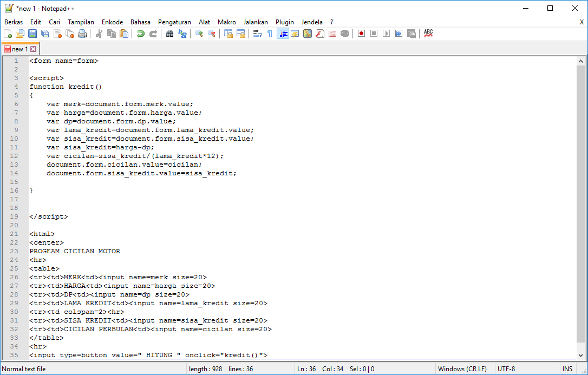Open the Plugin menu
Screen dimensions: 588x375
tap(285, 22)
